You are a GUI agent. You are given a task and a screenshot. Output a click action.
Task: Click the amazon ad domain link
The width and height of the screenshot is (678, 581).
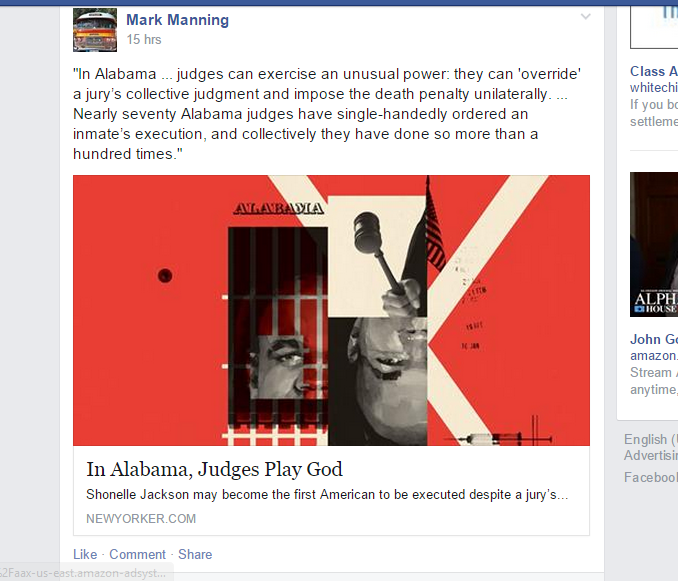pos(654,355)
